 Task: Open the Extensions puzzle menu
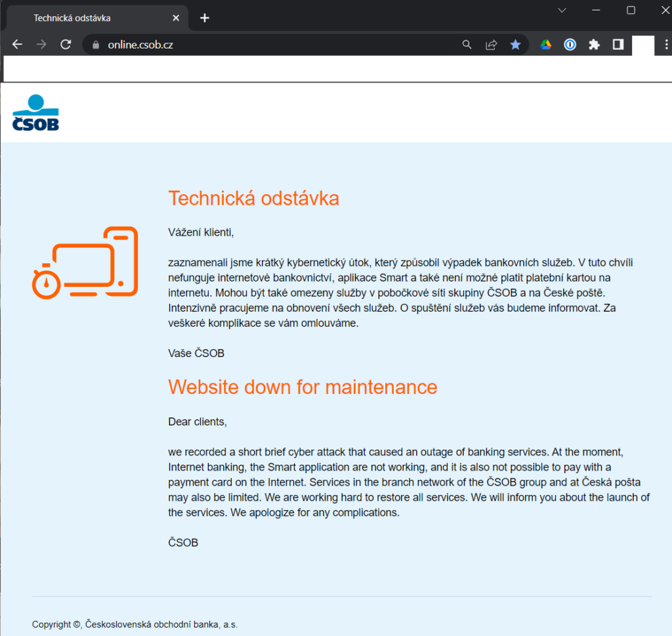[594, 45]
